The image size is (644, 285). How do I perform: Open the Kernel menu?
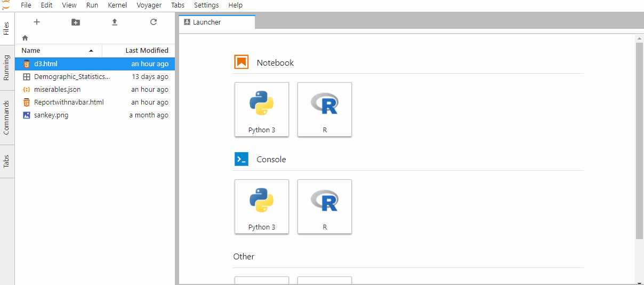click(x=117, y=5)
